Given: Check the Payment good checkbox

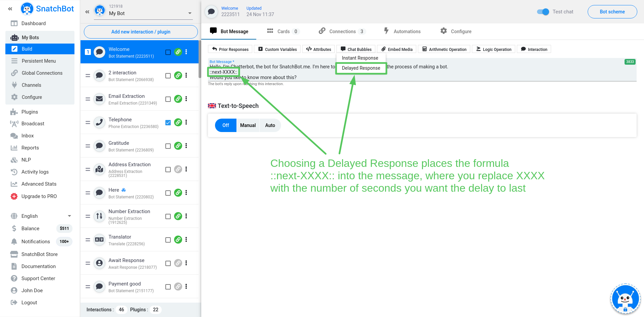Looking at the screenshot, I should [168, 287].
